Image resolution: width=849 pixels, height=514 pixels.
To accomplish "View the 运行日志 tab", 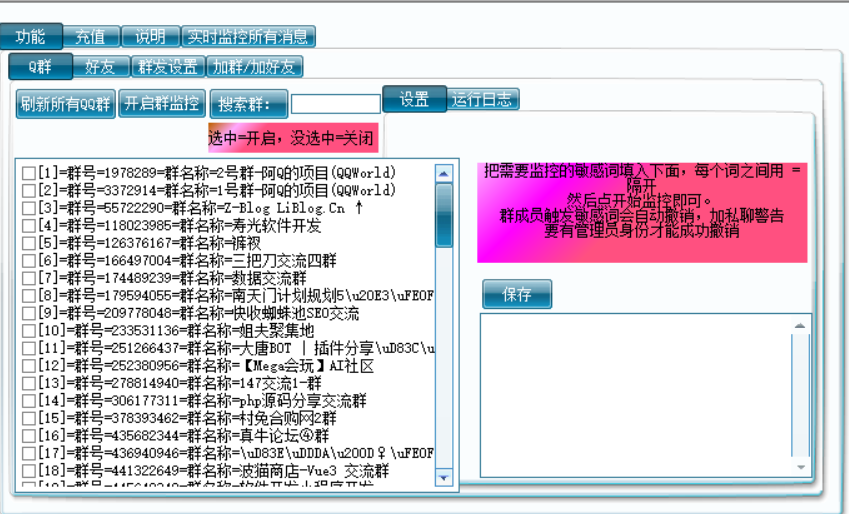I will 482,99.
